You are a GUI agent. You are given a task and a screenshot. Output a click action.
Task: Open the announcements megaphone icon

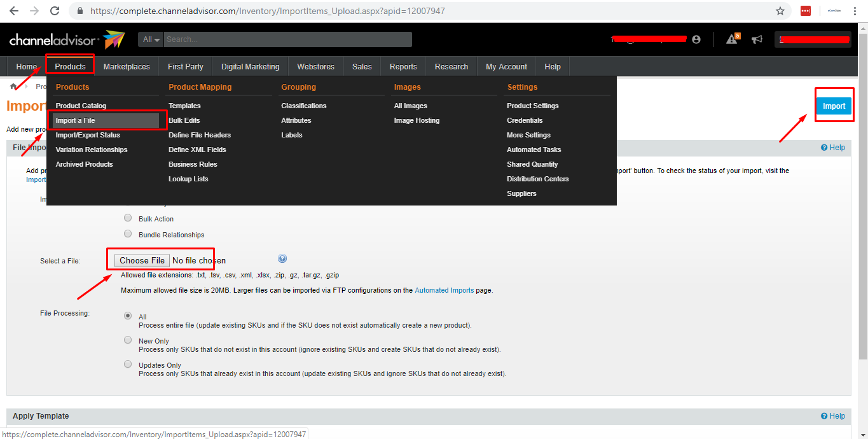tap(757, 39)
